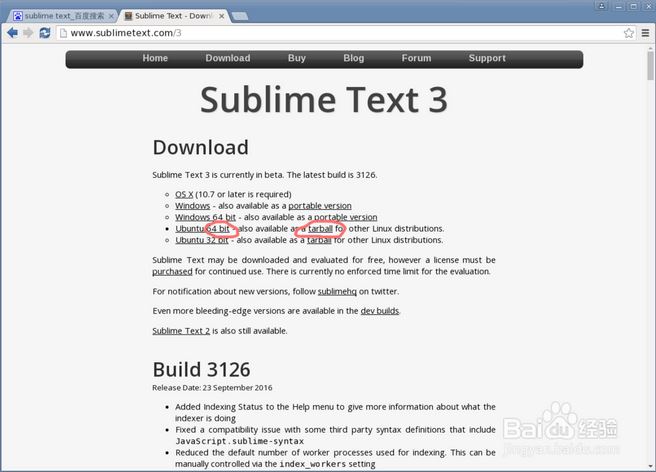Click the Windows 64 bit download link
The height and width of the screenshot is (472, 656).
[205, 217]
